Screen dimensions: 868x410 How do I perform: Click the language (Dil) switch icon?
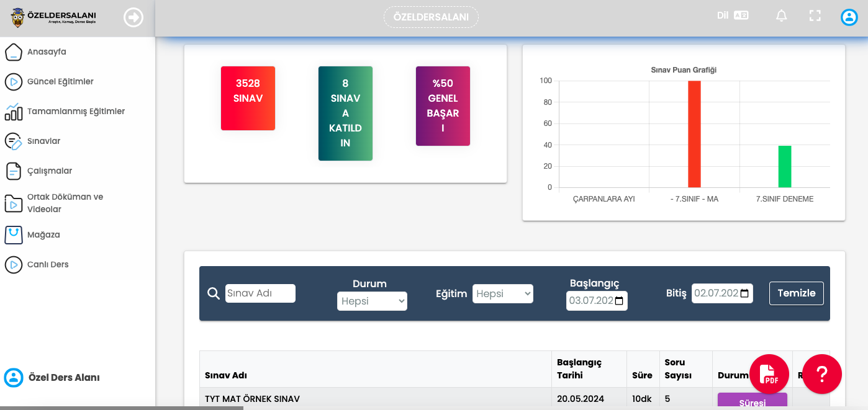pos(741,16)
